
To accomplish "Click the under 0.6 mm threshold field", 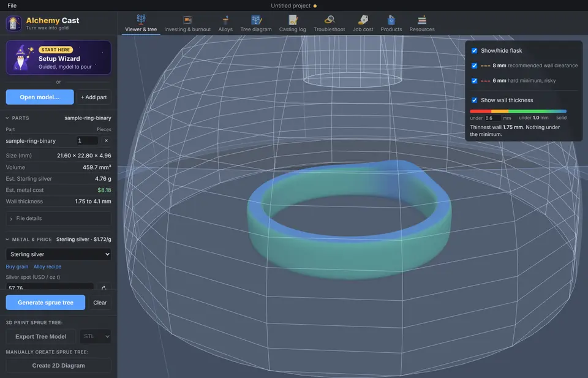I will click(x=492, y=118).
